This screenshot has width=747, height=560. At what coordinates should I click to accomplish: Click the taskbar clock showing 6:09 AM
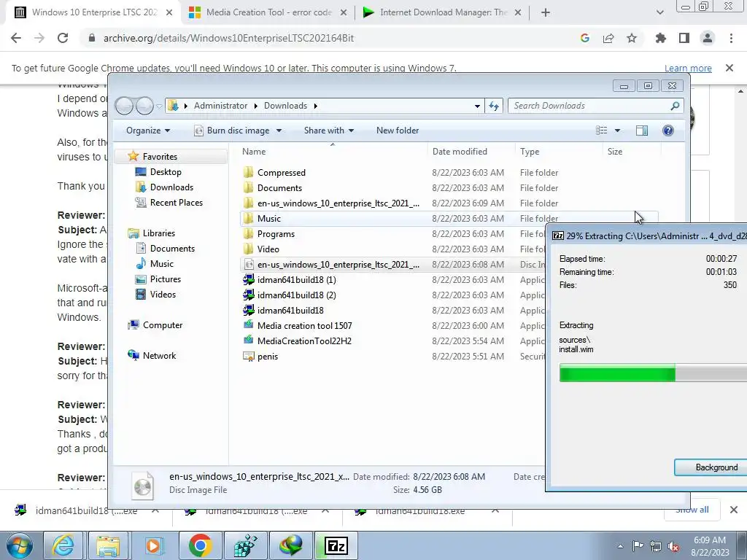tap(709, 546)
